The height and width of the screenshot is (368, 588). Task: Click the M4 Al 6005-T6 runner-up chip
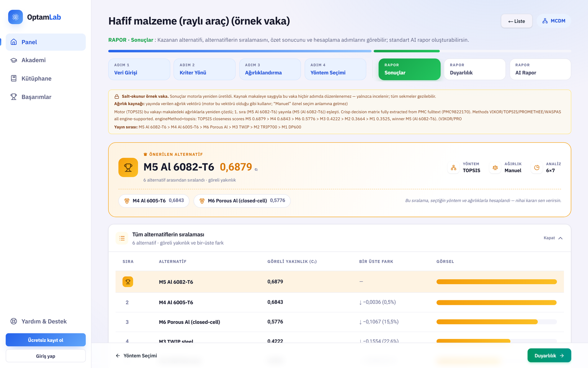(x=154, y=201)
